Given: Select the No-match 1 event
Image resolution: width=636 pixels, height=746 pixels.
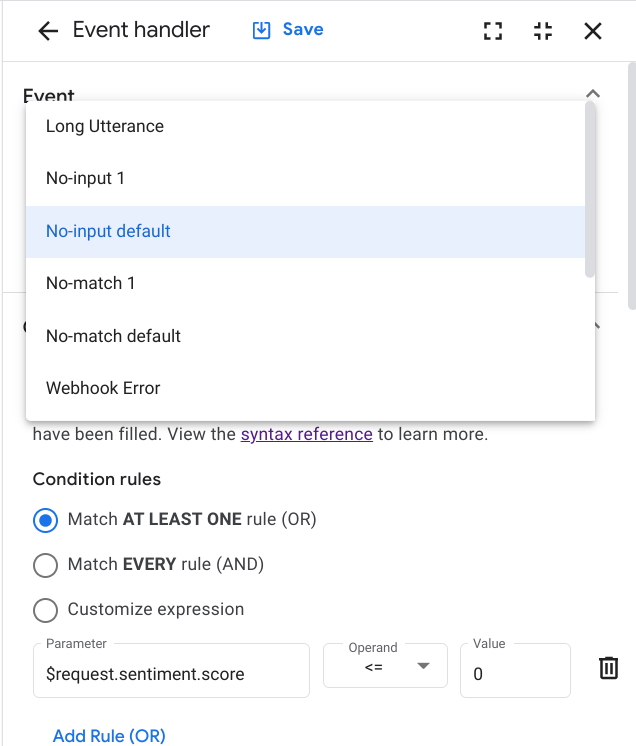Looking at the screenshot, I should [90, 284].
